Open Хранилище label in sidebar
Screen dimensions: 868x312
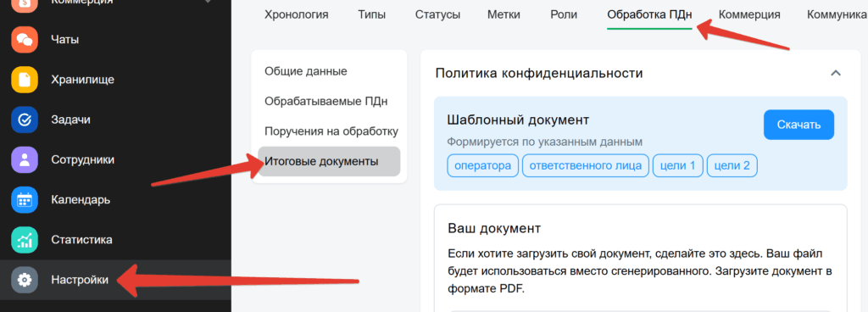[82, 80]
